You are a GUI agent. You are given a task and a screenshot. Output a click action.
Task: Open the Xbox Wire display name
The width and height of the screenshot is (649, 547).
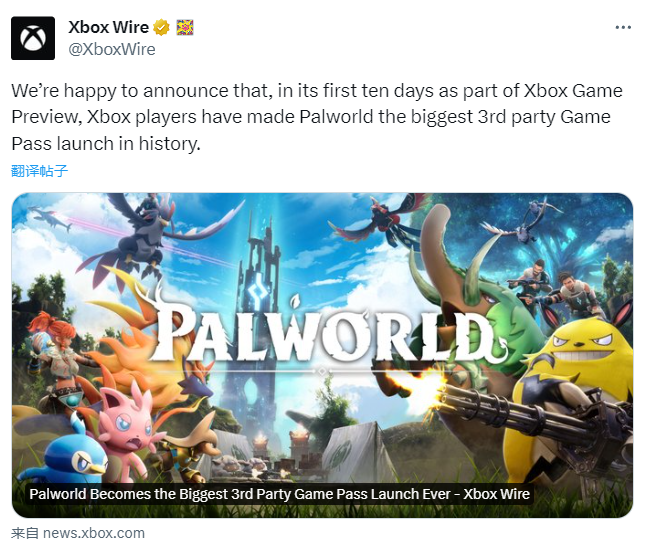click(x=108, y=27)
